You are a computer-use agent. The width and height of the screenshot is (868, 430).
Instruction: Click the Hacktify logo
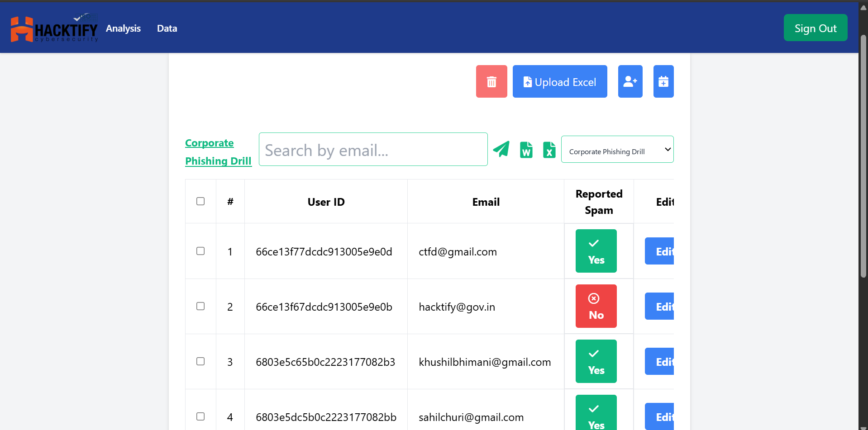coord(54,28)
